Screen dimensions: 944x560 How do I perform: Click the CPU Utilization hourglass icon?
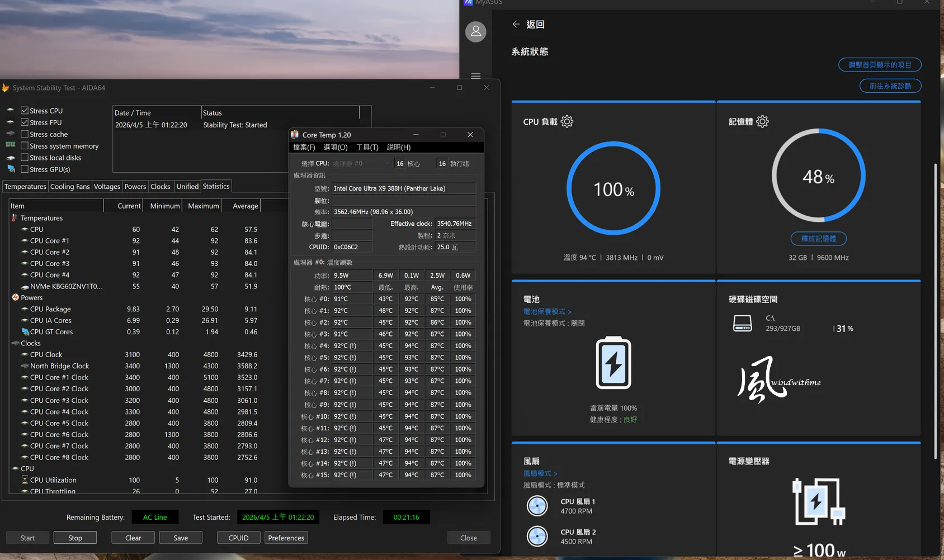click(x=25, y=480)
